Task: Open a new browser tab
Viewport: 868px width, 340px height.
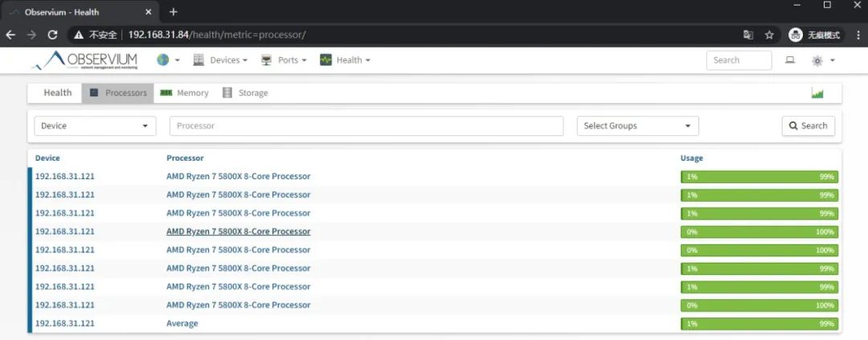Action: (x=174, y=12)
